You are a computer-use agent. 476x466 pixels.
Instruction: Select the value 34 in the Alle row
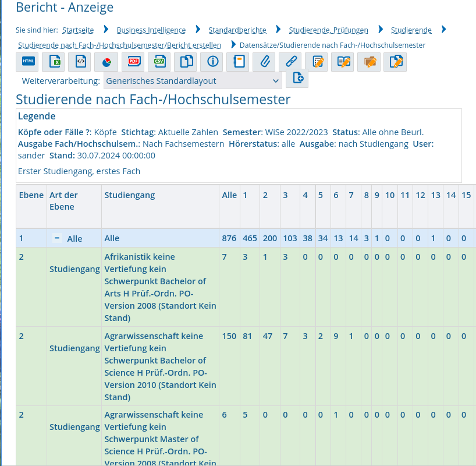pos(323,238)
